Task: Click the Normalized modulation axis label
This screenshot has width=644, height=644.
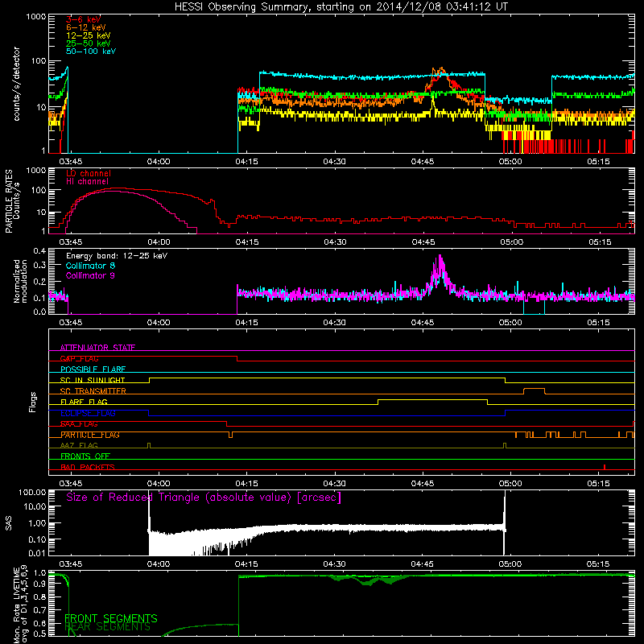Action: tap(21, 281)
